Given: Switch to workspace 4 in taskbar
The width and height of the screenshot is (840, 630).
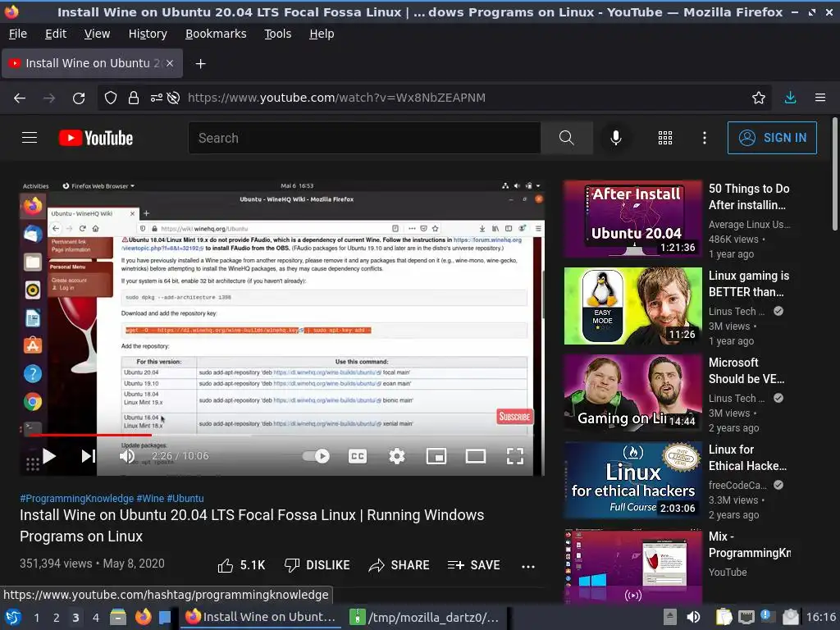Looking at the screenshot, I should [95, 618].
